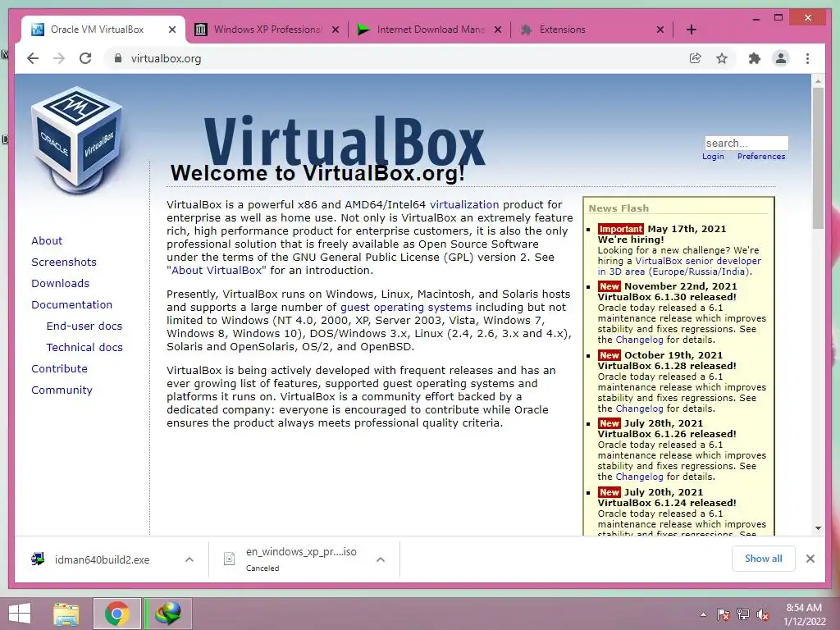Viewport: 840px width, 630px height.
Task: Switch to the Windows XP Professional tab
Action: [267, 30]
